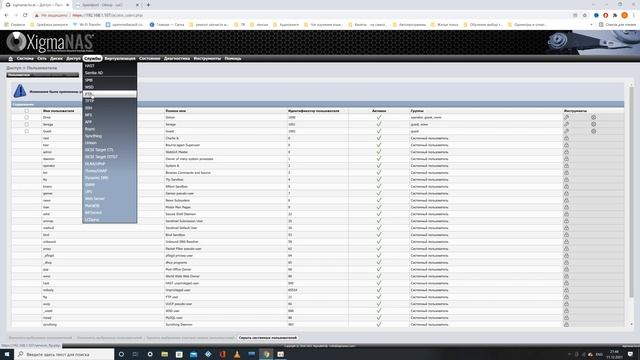Open the VLC cone icon on the taskbar
Viewport: 640px width, 360px height.
[x=237, y=354]
